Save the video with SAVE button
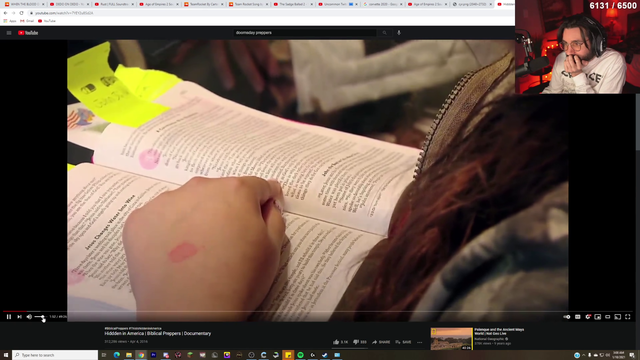Viewport: 640px width, 360px height. coord(403,342)
